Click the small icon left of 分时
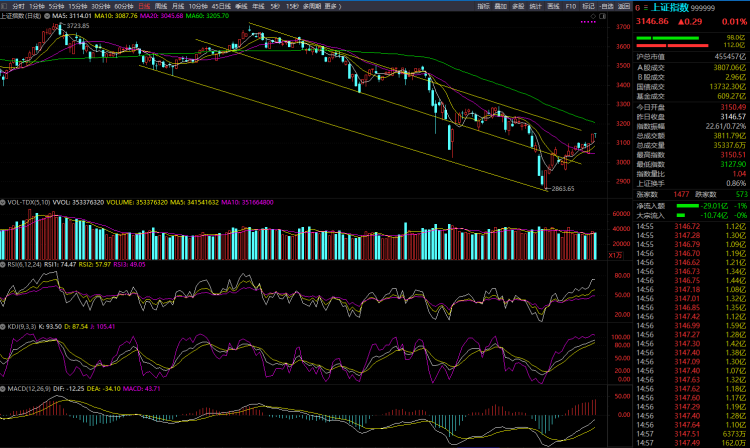 [x=5, y=6]
